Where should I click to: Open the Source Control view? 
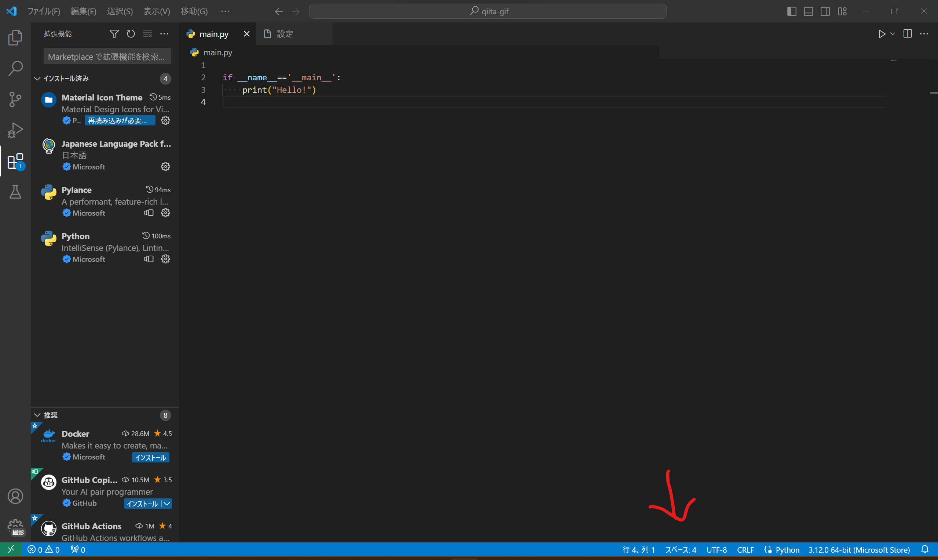tap(15, 99)
